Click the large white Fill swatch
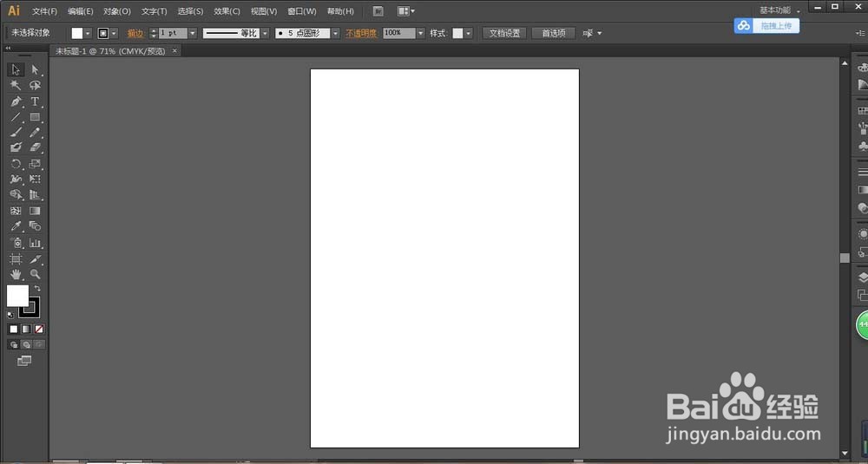The height and width of the screenshot is (464, 868). pyautogui.click(x=17, y=296)
